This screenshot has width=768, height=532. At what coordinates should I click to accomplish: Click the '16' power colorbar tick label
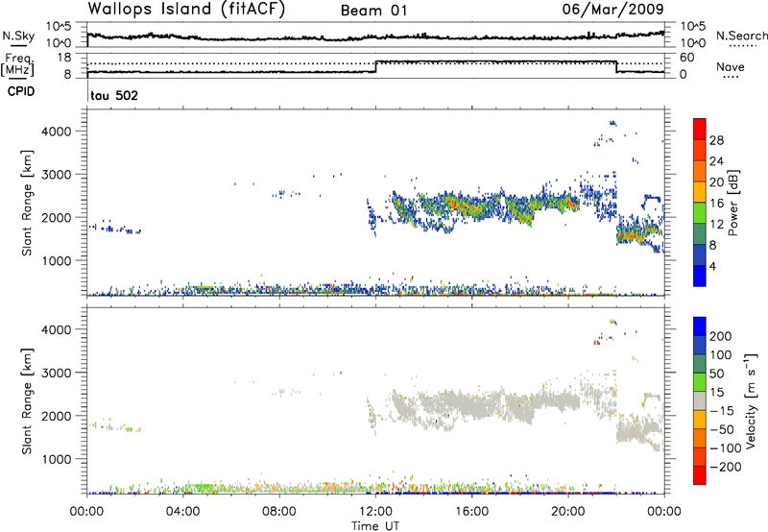(716, 204)
